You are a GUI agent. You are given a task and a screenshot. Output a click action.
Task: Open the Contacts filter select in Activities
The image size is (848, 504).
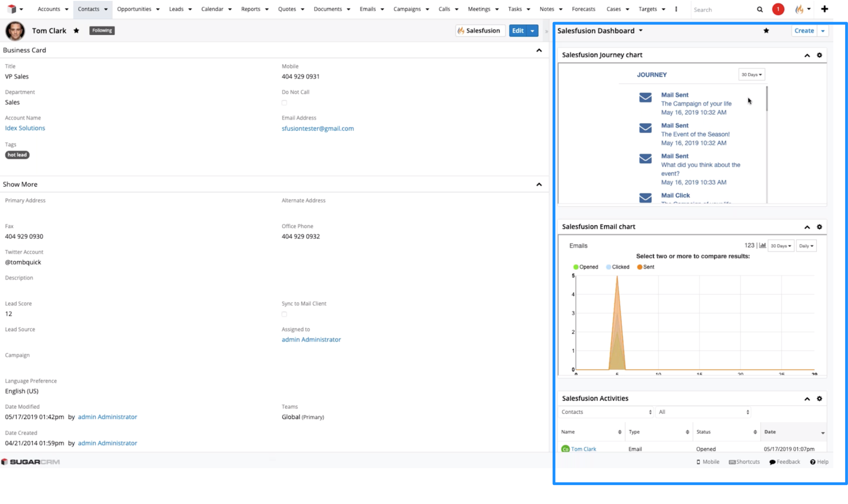(x=606, y=412)
